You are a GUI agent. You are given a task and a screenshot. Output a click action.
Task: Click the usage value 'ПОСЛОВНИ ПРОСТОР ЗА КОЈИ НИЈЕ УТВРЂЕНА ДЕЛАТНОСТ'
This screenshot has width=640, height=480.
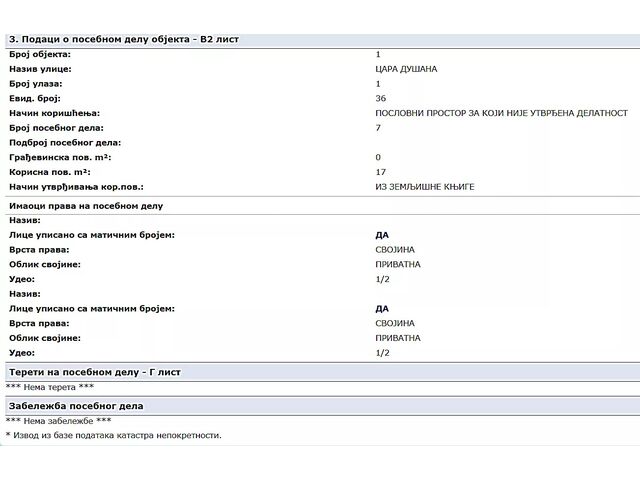pos(501,113)
